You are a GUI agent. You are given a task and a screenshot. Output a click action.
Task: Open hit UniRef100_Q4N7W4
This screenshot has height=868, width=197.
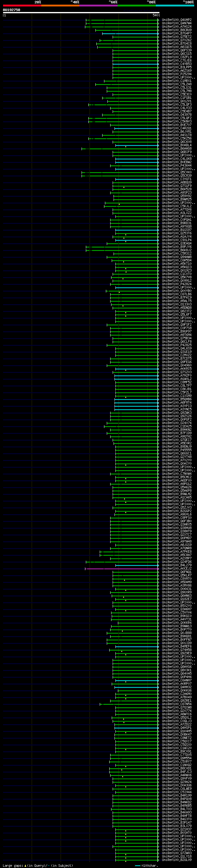[177, 23]
